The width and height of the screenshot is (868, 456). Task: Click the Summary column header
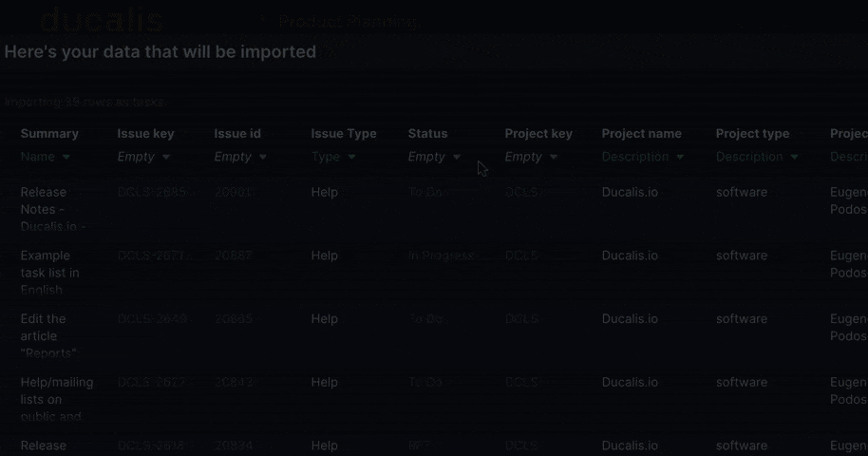point(49,134)
